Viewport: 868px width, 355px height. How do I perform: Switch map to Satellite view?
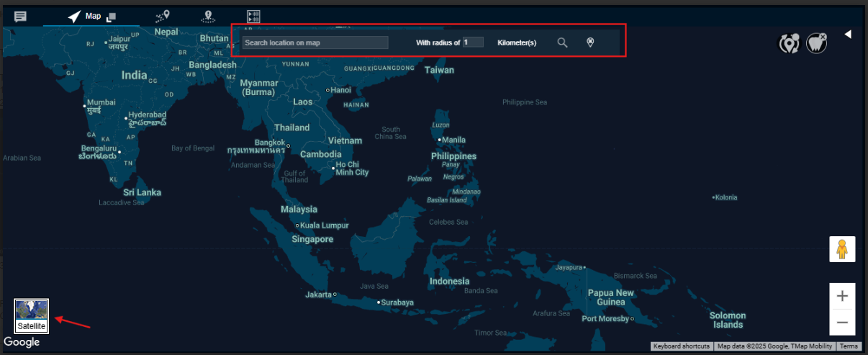point(32,316)
